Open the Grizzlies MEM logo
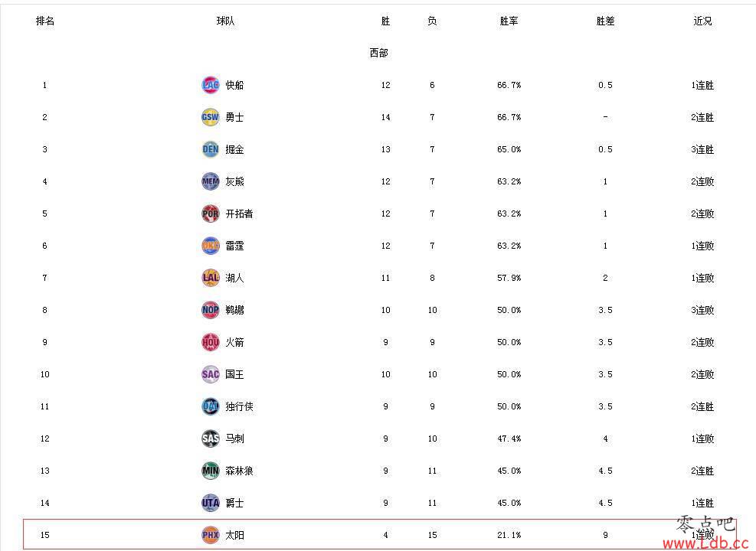Viewport: 756px width, 551px height. [210, 181]
